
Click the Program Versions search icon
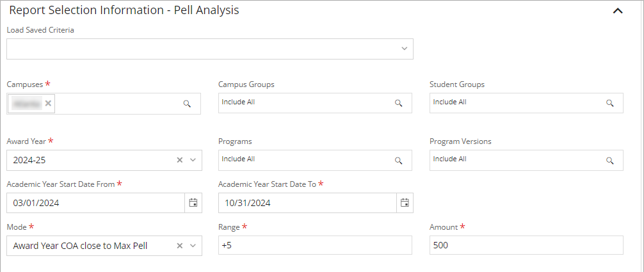point(610,161)
